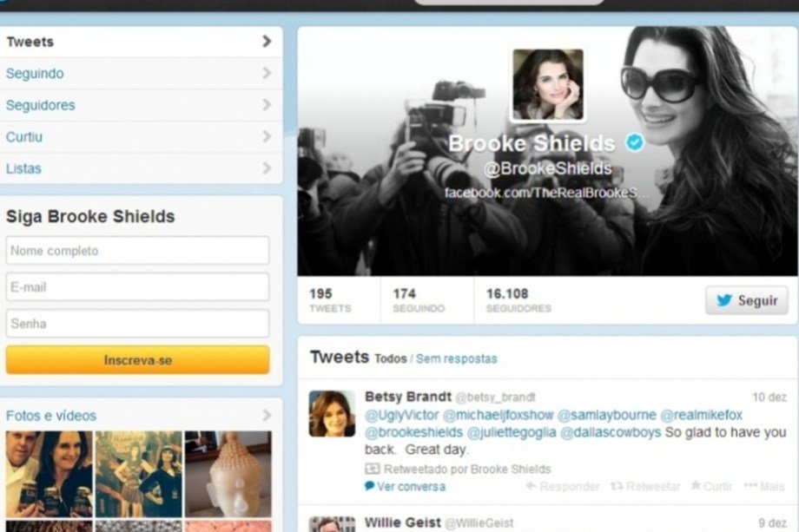Select the Todos tweets filter
799x532 pixels.
click(390, 359)
